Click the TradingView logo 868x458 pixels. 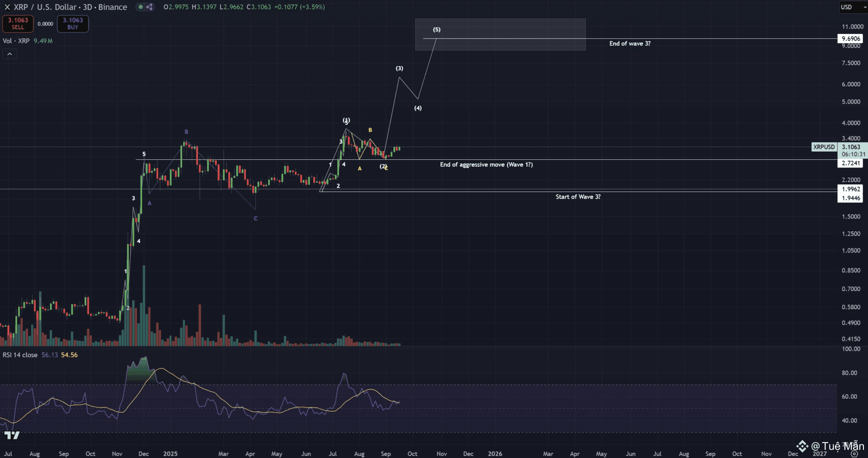[12, 435]
